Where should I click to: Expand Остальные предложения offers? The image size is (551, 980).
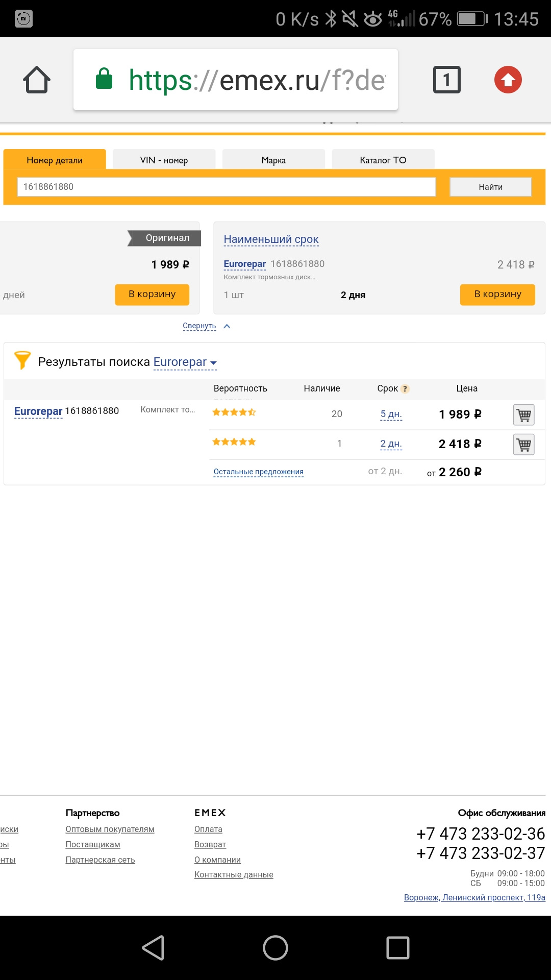258,472
